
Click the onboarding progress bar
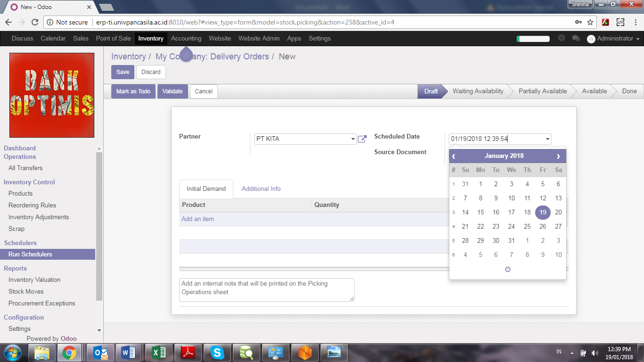(x=533, y=39)
